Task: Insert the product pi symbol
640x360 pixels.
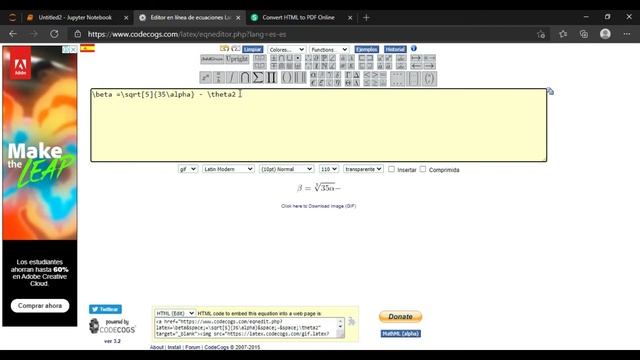Action: pos(271,78)
